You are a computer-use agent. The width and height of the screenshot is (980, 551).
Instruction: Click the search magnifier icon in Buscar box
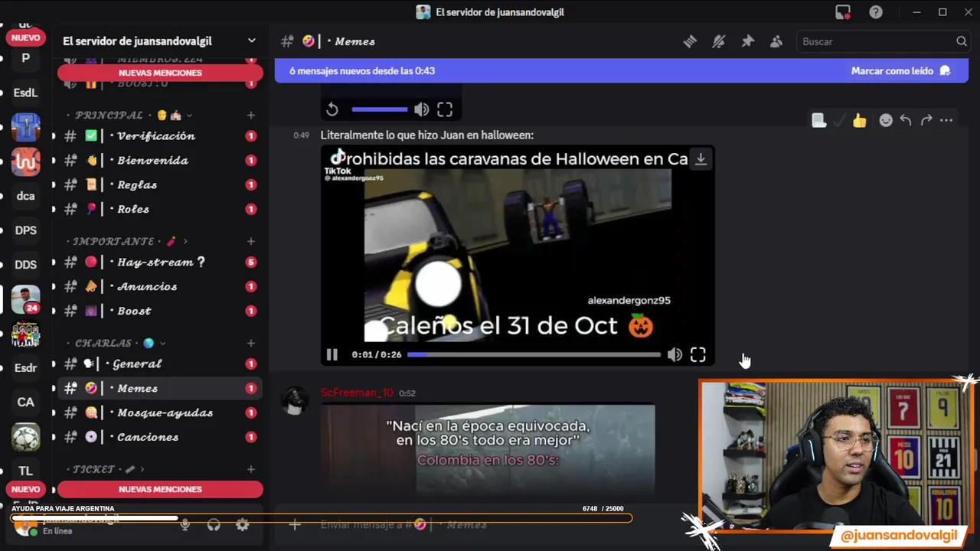pyautogui.click(x=961, y=41)
